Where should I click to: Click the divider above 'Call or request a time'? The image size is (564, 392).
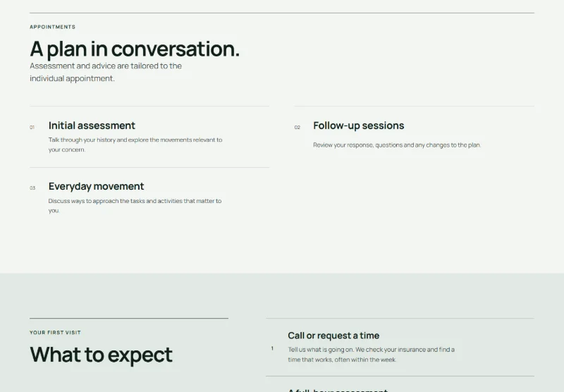400,318
